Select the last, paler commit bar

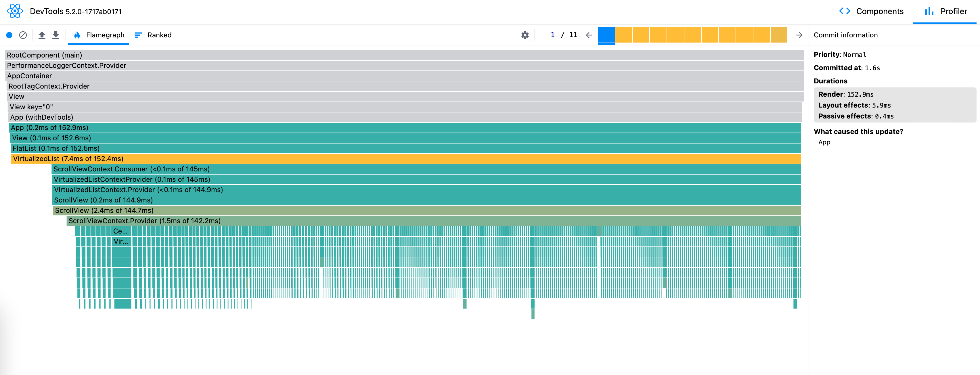tap(779, 35)
